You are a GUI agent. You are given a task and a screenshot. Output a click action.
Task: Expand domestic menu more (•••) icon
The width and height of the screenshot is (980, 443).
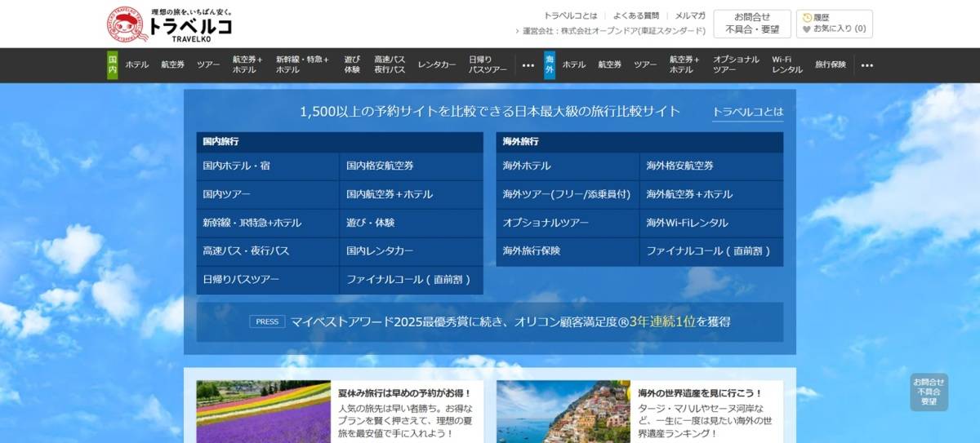click(528, 65)
